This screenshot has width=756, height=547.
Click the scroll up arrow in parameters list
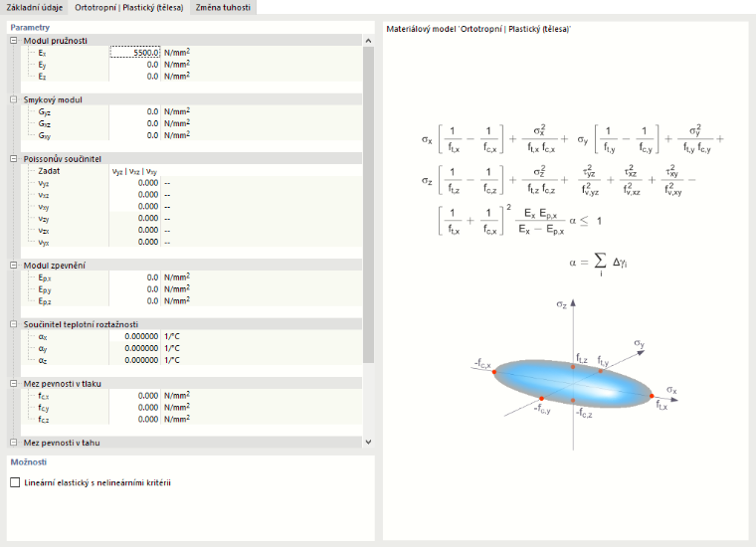coord(368,41)
